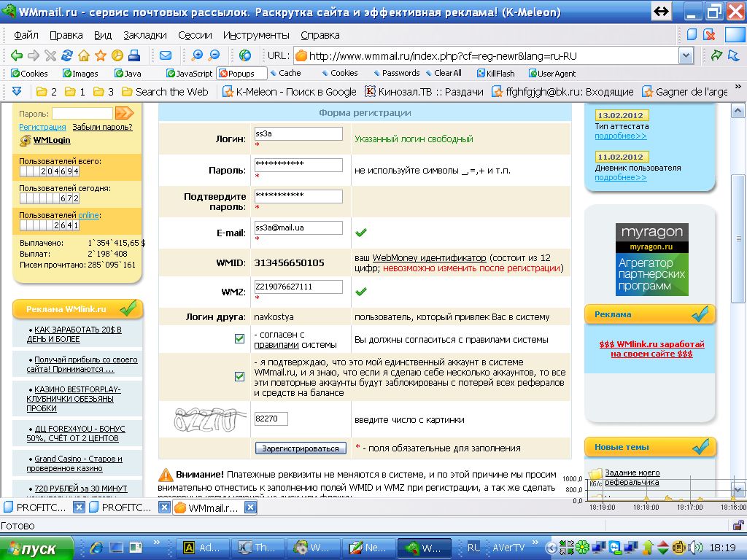Open the WMLogin link
The width and height of the screenshot is (747, 560).
pos(52,140)
